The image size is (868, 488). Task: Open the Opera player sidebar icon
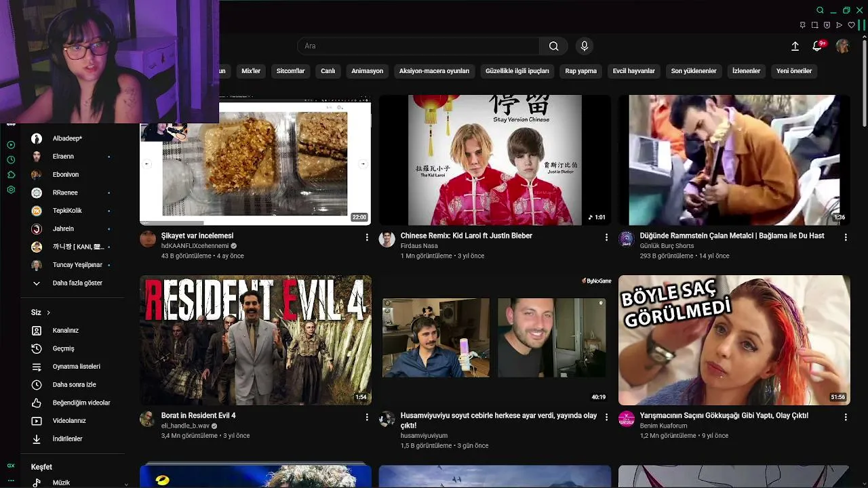[11, 145]
